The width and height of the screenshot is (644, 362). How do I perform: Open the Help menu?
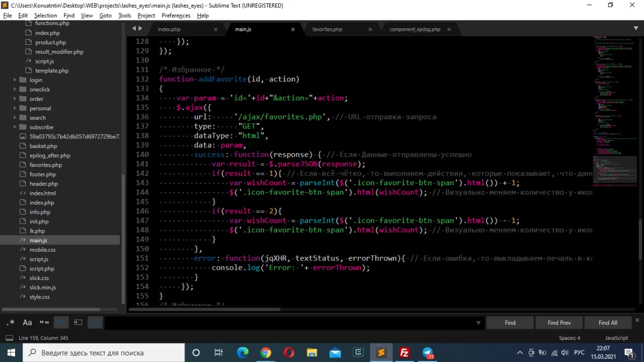203,16
